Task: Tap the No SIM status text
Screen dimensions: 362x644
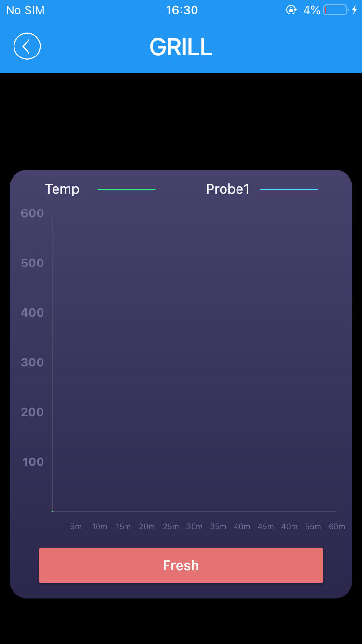Action: tap(25, 10)
